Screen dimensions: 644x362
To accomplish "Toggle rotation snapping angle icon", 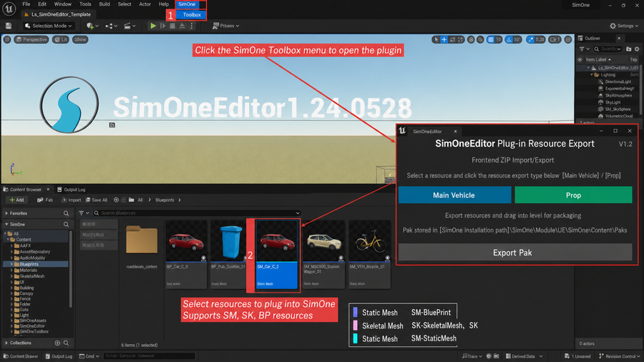I will tap(509, 39).
